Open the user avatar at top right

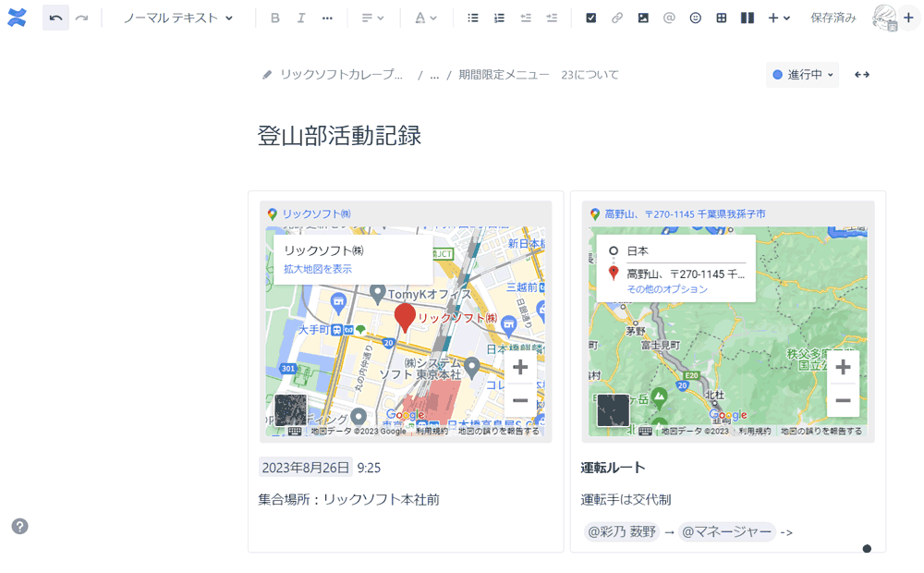884,18
